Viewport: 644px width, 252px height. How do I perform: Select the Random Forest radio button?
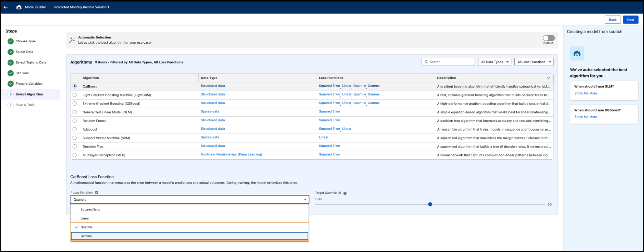75,121
